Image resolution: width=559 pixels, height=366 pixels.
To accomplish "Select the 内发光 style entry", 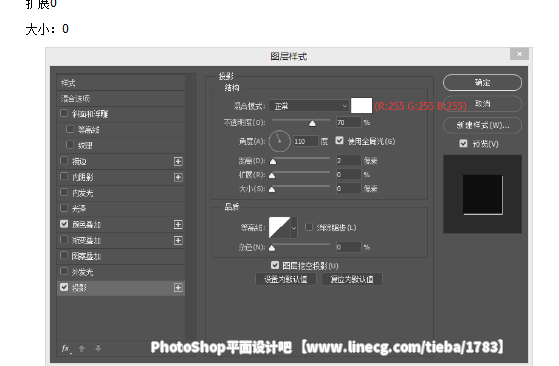I will pyautogui.click(x=121, y=193).
